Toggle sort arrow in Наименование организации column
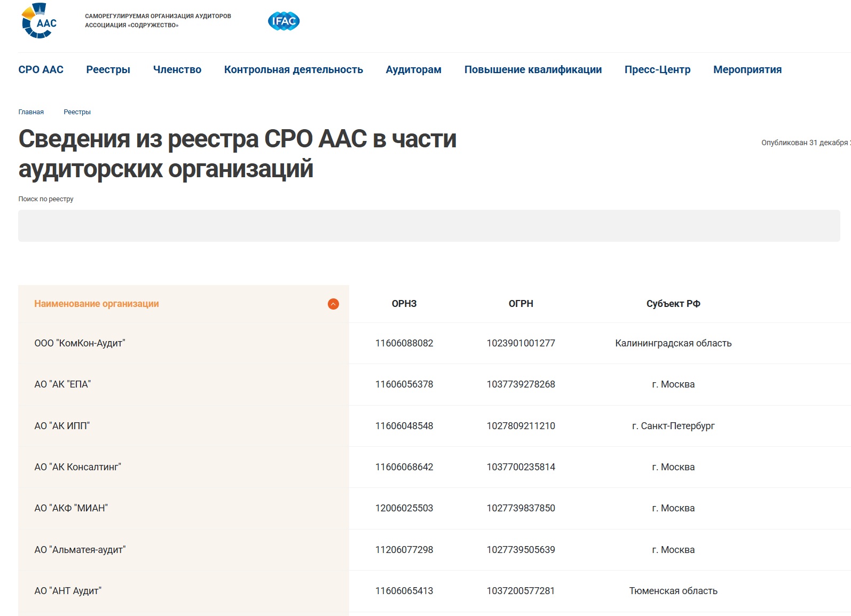Image resolution: width=851 pixels, height=616 pixels. point(333,304)
